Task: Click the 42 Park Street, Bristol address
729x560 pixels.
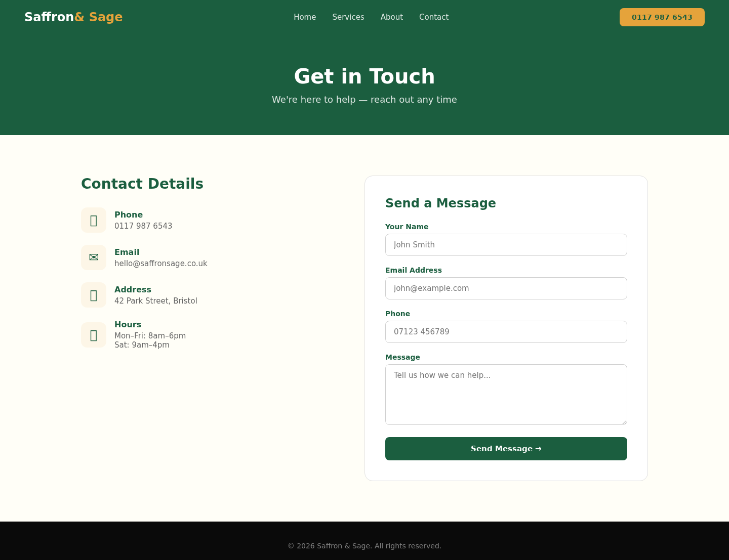Action: [x=156, y=301]
